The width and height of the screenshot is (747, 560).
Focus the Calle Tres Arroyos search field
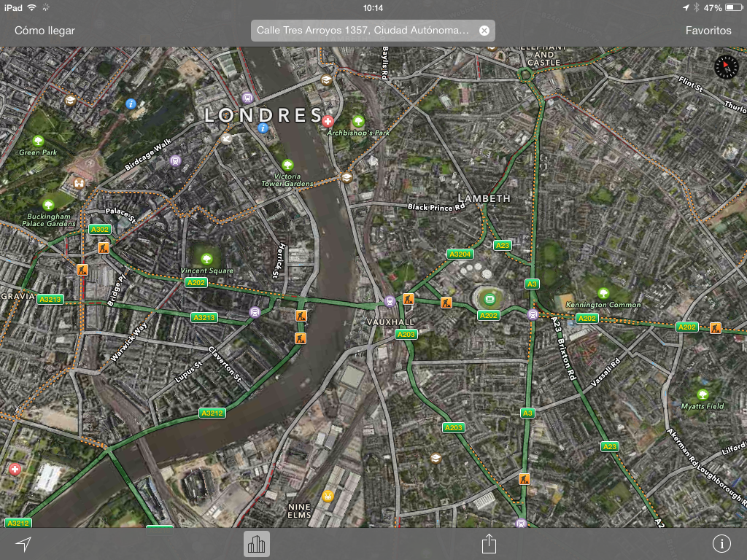click(x=373, y=31)
